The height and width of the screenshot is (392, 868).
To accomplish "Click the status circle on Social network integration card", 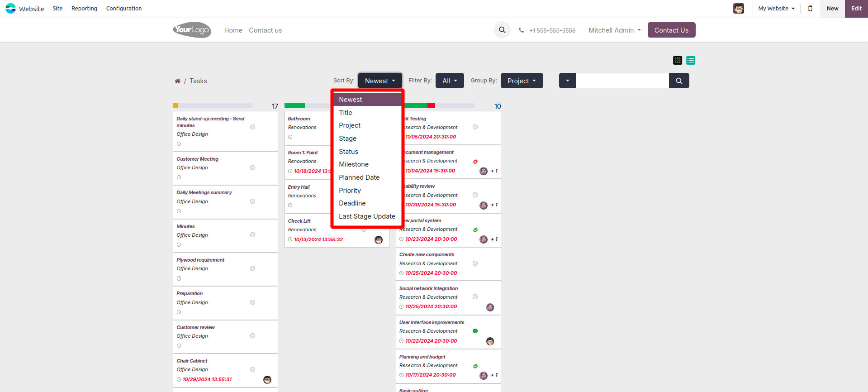I will click(475, 297).
